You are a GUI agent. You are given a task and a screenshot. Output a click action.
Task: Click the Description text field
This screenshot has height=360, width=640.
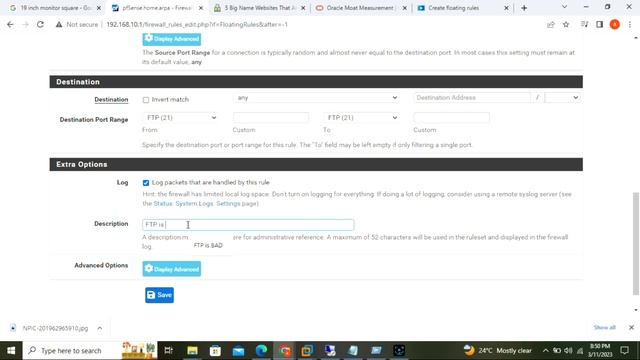pos(248,224)
